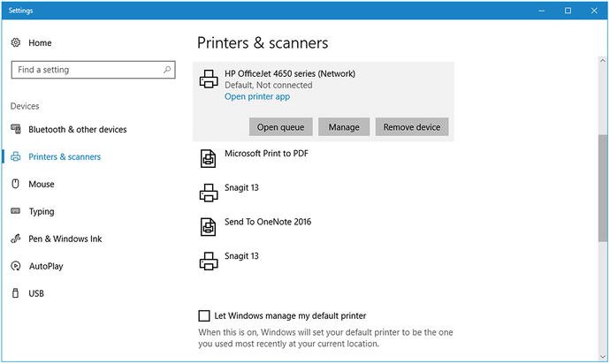Click the HP OfficeJet 4650 printer icon

(209, 79)
